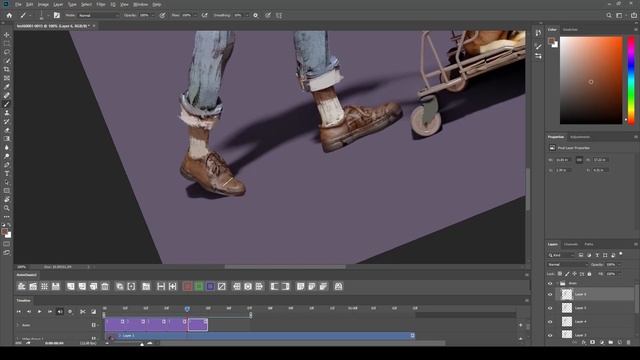This screenshot has height=360, width=640.
Task: Collapse the layer group in Layers panel
Action: (557, 283)
